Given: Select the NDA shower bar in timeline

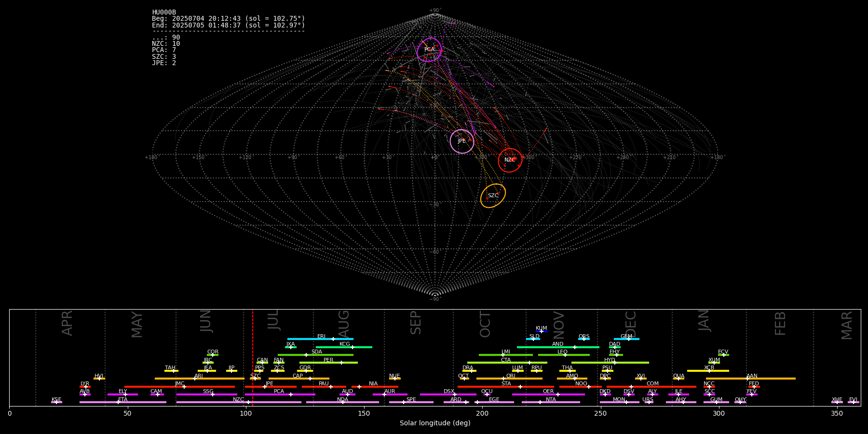Looking at the screenshot, I should tap(342, 402).
